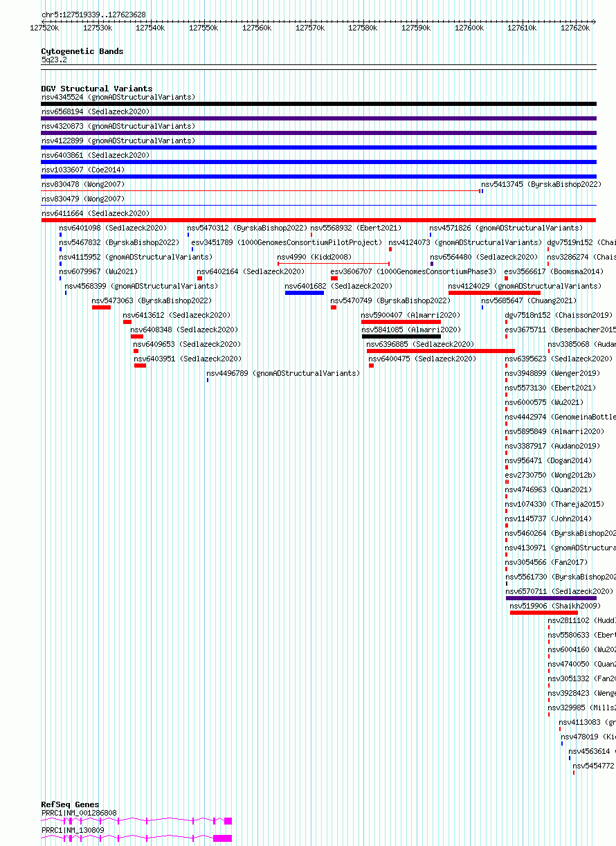The image size is (616, 846).
Task: Open the nsv1033607 Coe2014 label
Action: [x=83, y=170]
